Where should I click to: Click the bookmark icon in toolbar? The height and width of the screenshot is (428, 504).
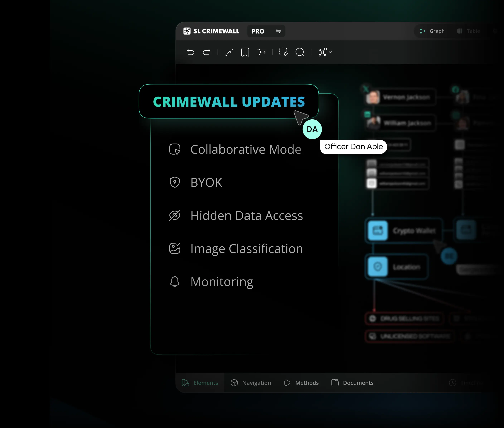[245, 52]
